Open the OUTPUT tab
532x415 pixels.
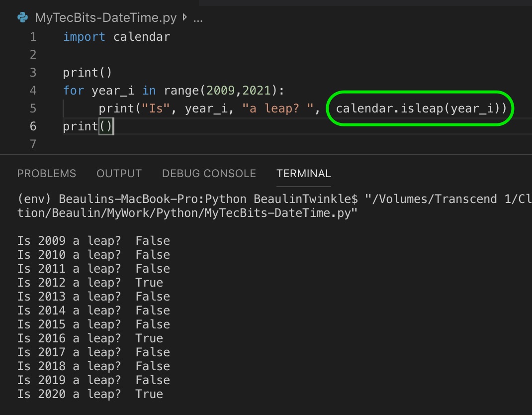[x=119, y=174]
